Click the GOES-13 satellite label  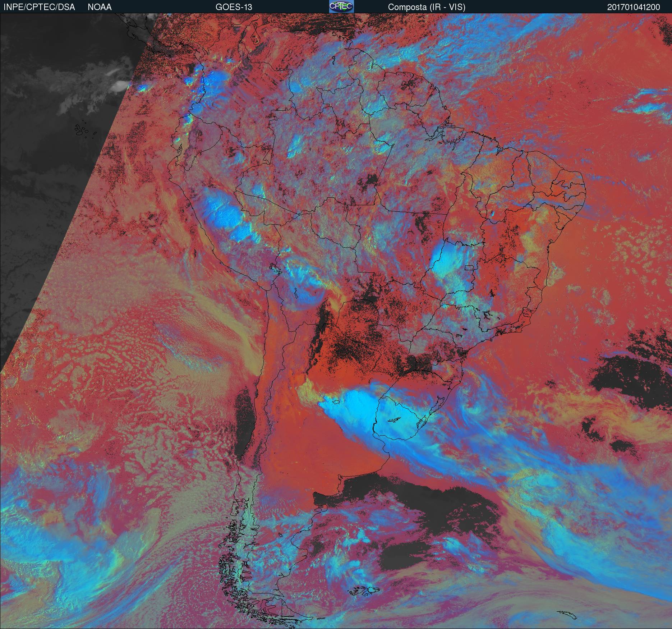pos(234,7)
